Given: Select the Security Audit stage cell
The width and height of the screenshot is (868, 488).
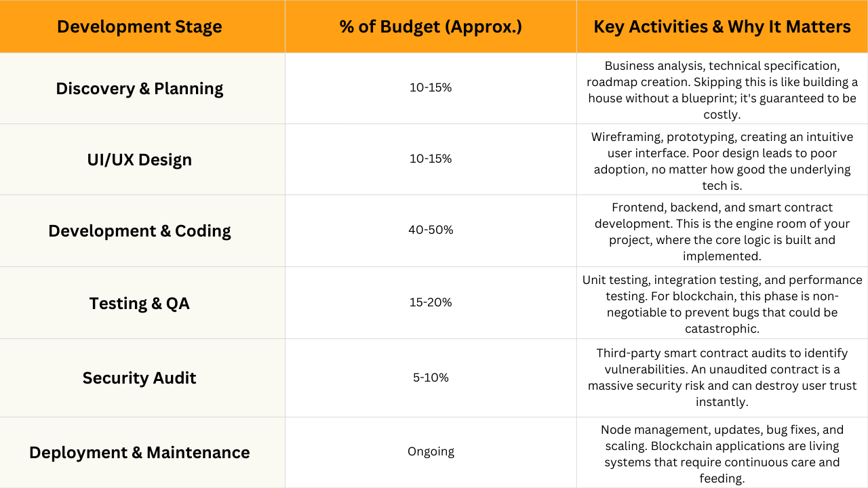Looking at the screenshot, I should [140, 378].
